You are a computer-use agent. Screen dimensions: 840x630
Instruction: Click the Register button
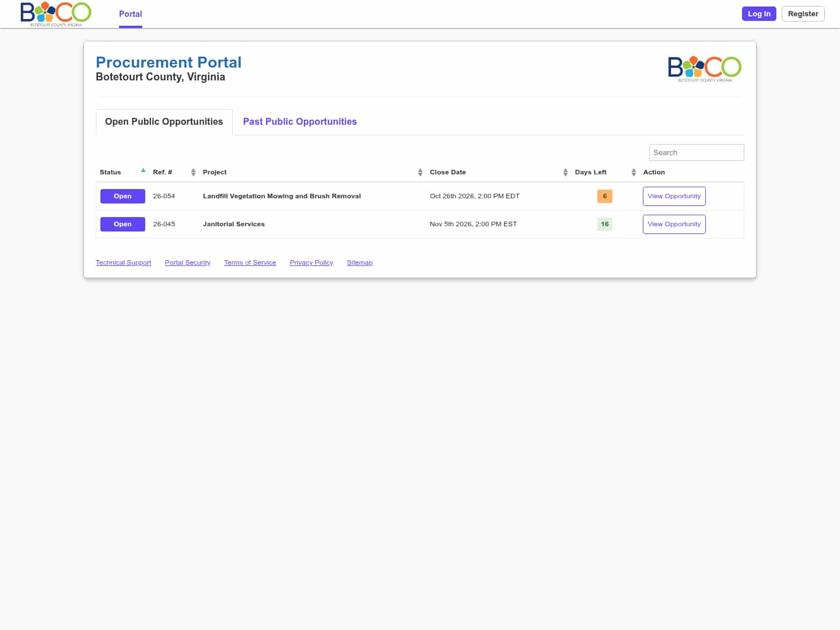803,13
